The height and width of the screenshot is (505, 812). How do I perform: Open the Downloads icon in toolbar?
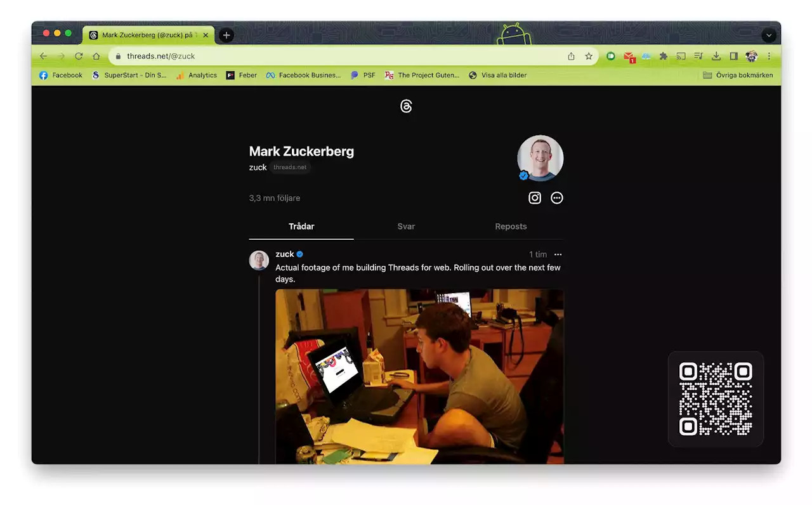[716, 56]
